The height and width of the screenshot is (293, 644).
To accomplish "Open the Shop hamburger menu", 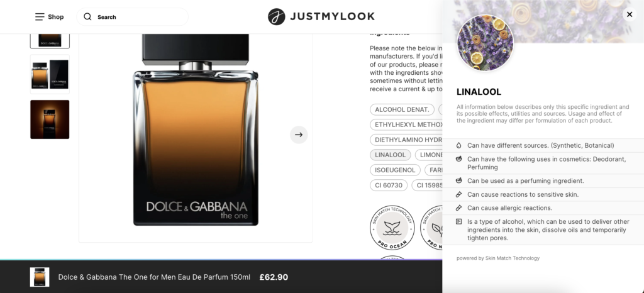I will pos(40,17).
